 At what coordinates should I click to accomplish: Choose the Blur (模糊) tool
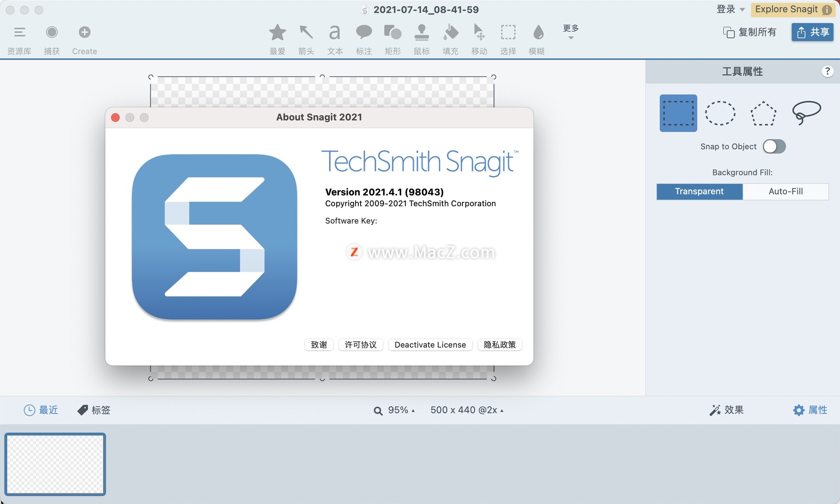pos(538,33)
